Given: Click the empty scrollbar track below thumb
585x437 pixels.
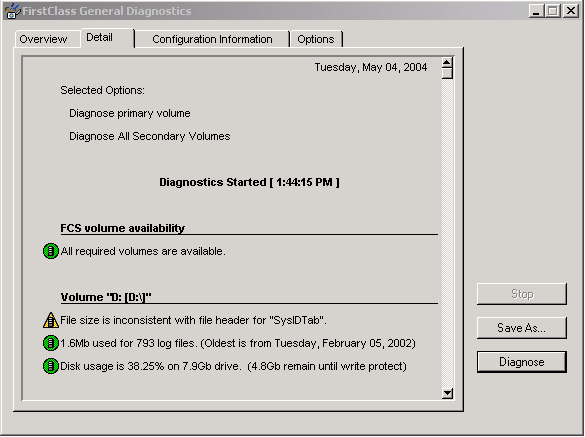Looking at the screenshot, I should click(x=447, y=233).
